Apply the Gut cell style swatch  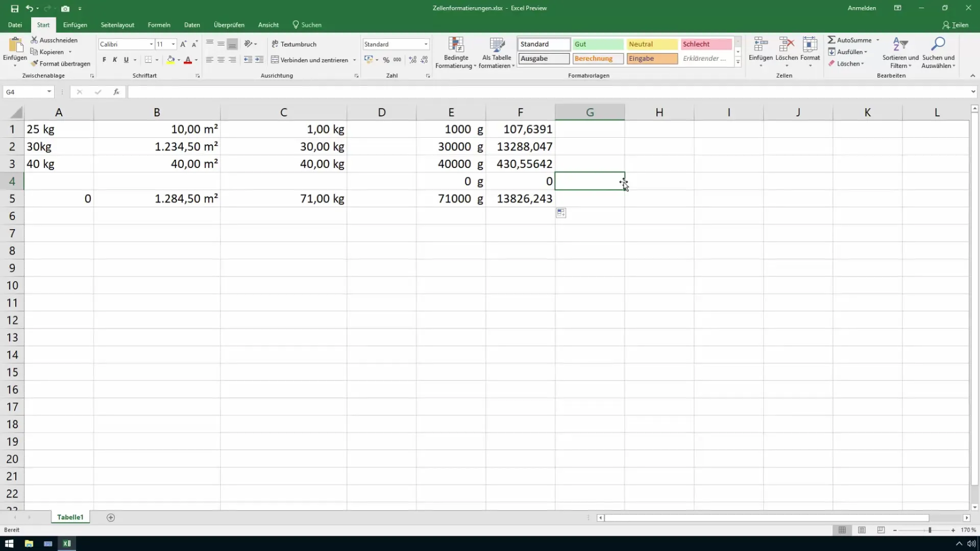pos(598,44)
